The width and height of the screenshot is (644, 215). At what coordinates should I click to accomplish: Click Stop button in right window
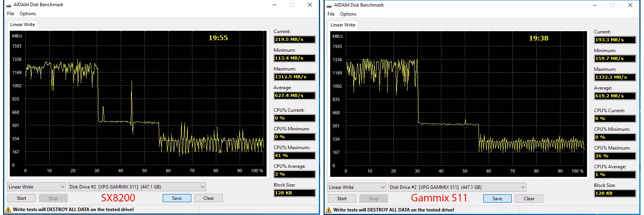(374, 199)
